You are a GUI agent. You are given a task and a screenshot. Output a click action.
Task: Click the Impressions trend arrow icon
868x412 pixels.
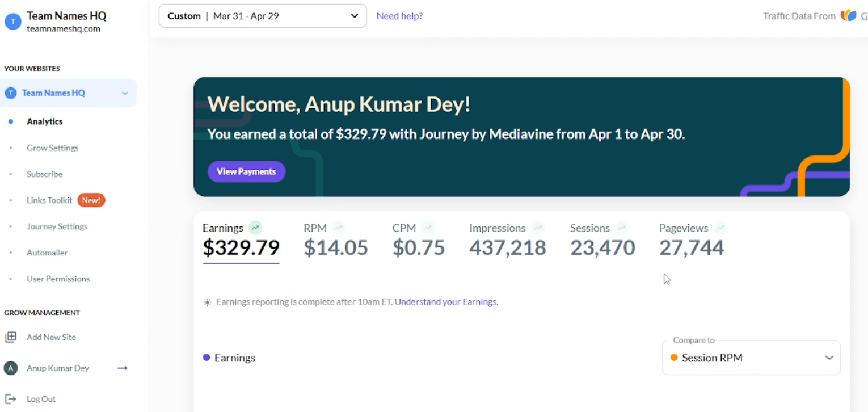tap(538, 228)
